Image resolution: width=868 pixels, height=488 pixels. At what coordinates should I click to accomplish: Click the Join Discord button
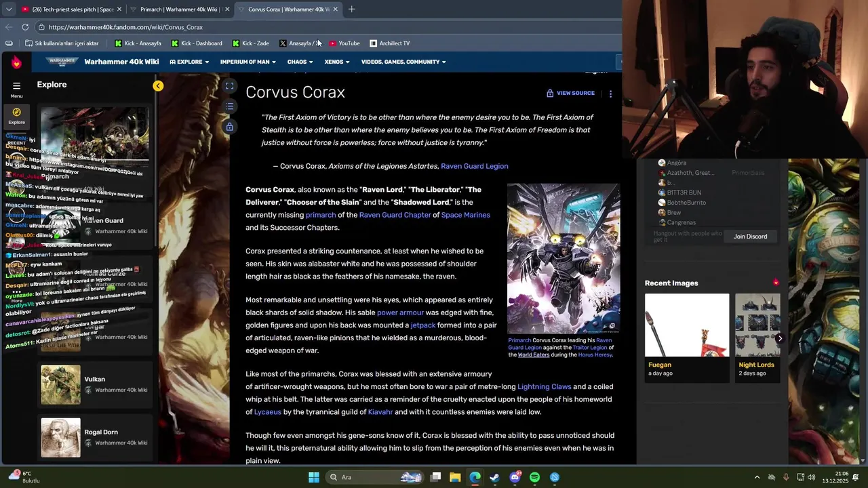pyautogui.click(x=750, y=237)
